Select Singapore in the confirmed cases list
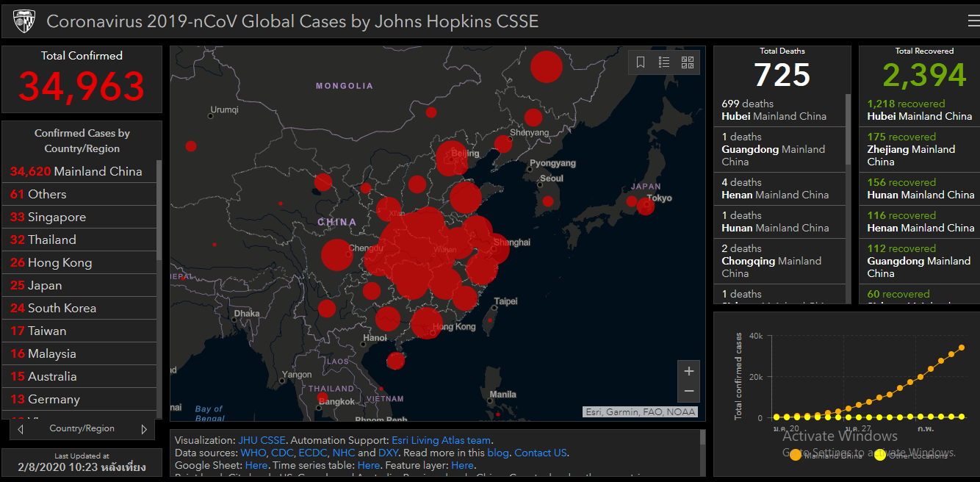The width and height of the screenshot is (980, 482). (x=79, y=217)
